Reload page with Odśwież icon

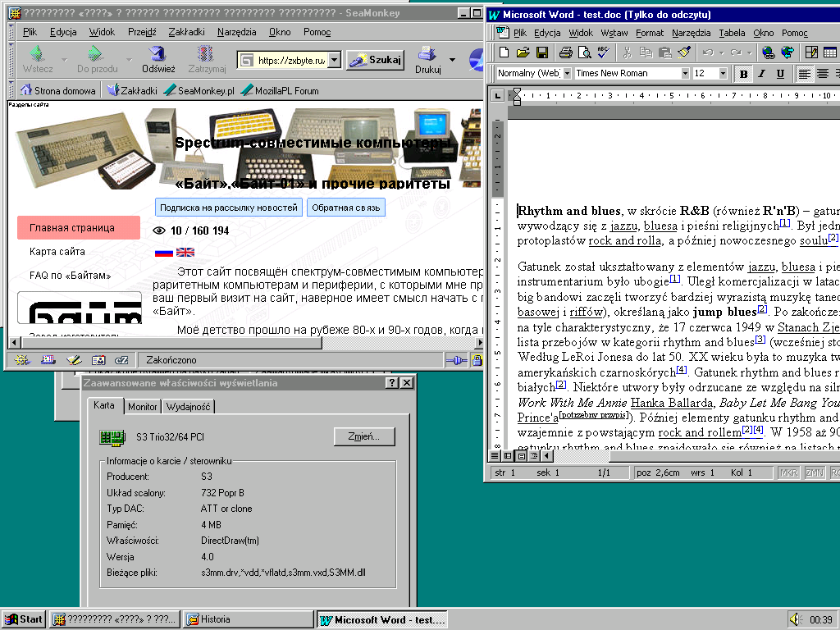[x=158, y=59]
